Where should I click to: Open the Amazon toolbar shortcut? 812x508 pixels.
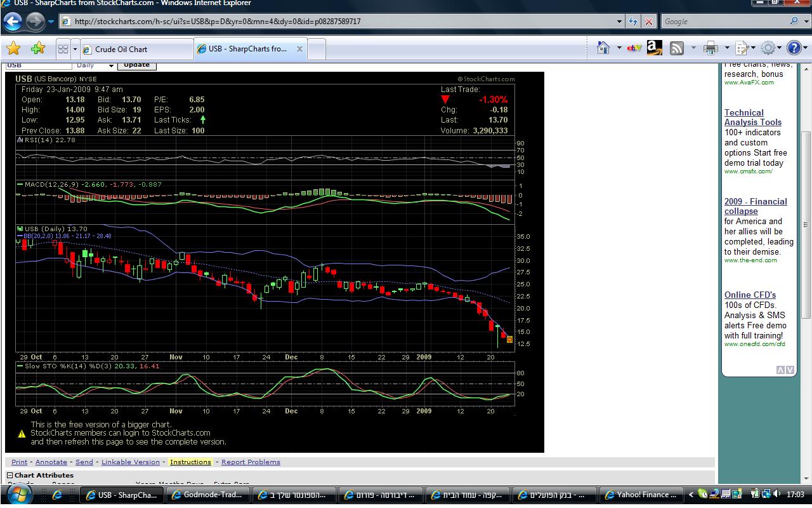point(654,48)
